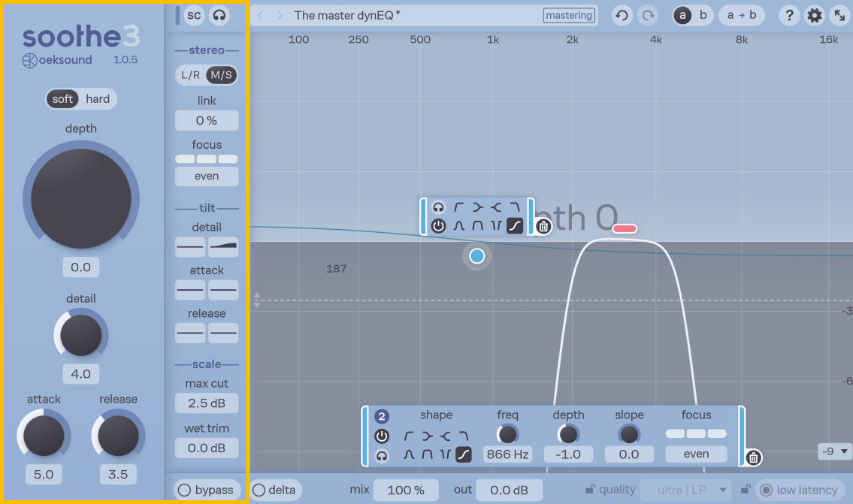Toggle the delta button

tap(275, 490)
